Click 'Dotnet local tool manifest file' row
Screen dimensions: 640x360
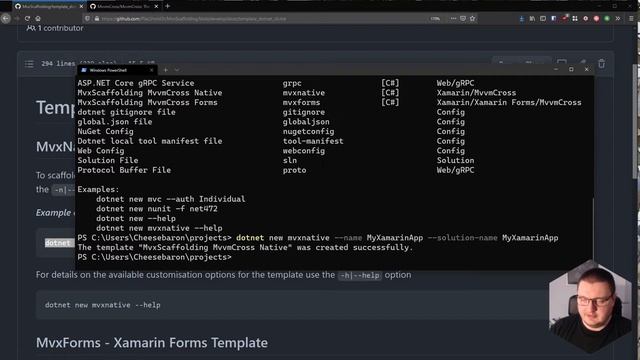tap(150, 141)
